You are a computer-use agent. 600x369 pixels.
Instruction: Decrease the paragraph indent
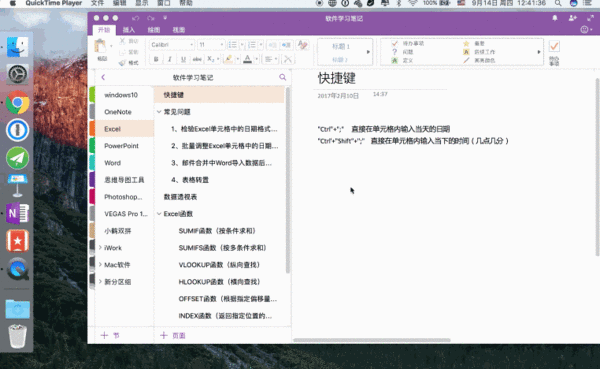tap(272, 45)
